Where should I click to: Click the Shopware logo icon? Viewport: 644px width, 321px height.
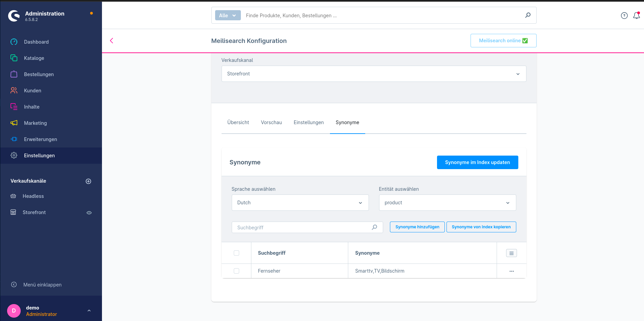click(14, 16)
